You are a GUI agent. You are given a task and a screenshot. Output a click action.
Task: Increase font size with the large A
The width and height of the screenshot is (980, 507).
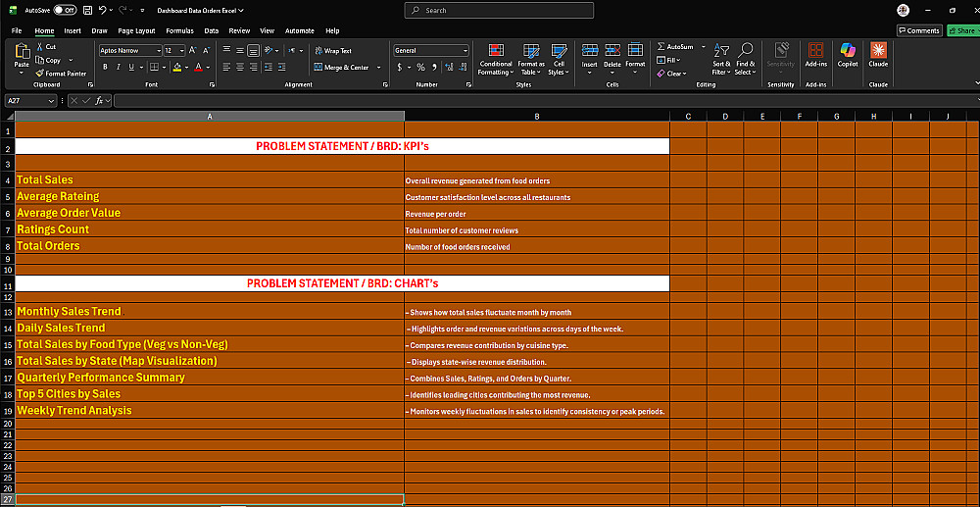click(192, 51)
